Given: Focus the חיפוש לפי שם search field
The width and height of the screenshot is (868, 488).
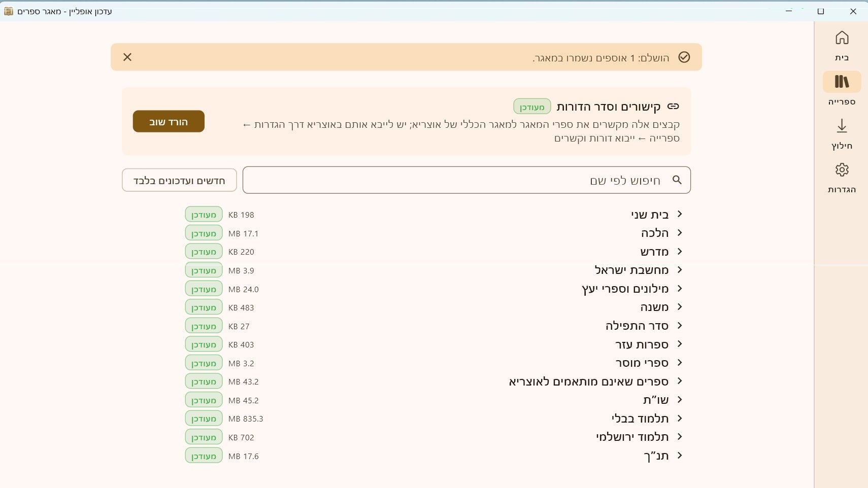Looking at the screenshot, I should pos(466,180).
